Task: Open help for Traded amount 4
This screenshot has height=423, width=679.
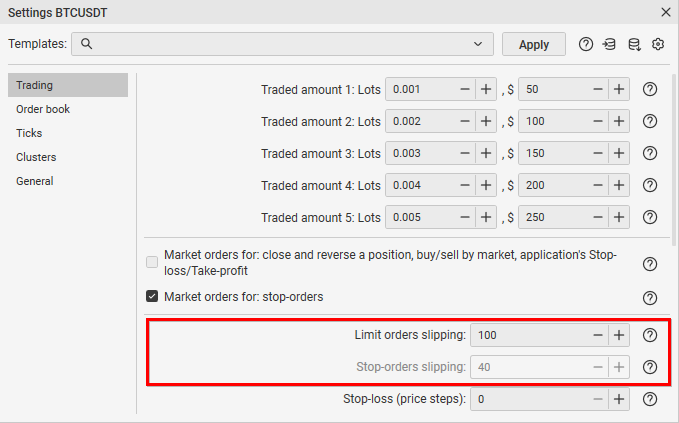Action: pyautogui.click(x=650, y=185)
